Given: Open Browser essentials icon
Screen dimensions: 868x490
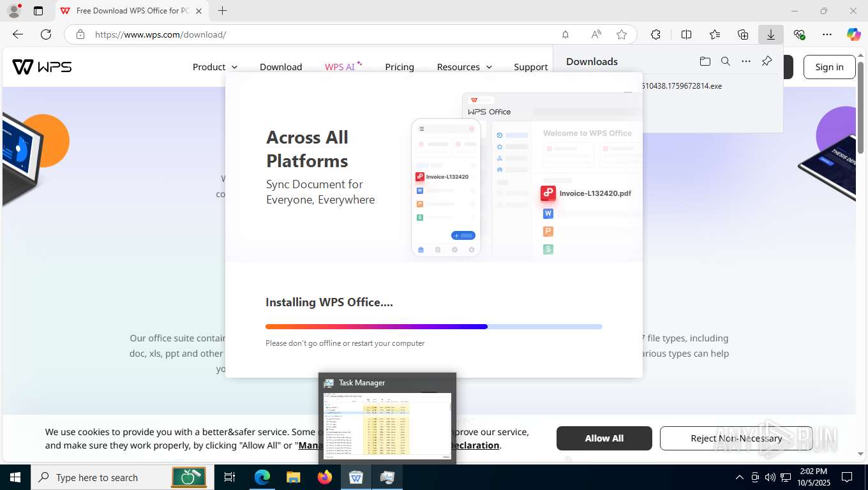Looking at the screenshot, I should coord(799,34).
